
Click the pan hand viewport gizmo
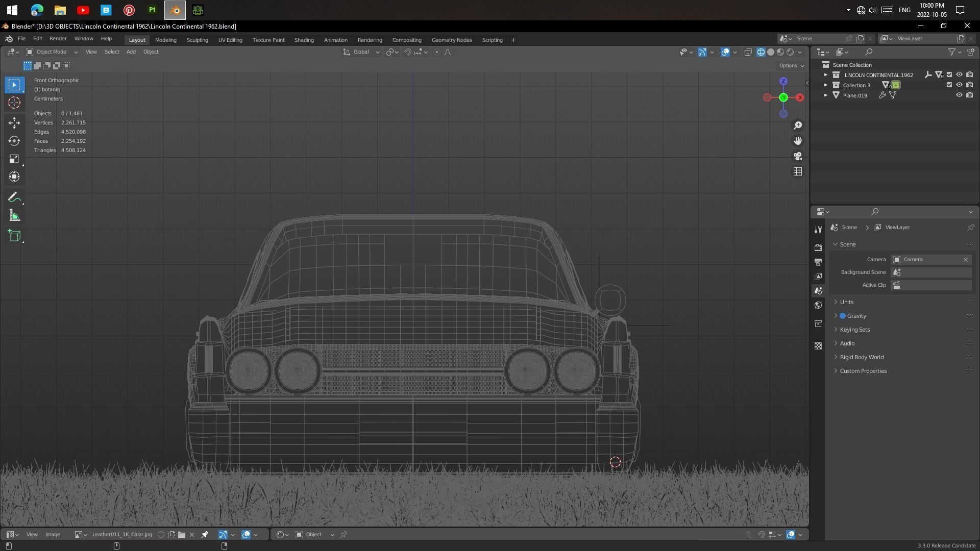[798, 141]
